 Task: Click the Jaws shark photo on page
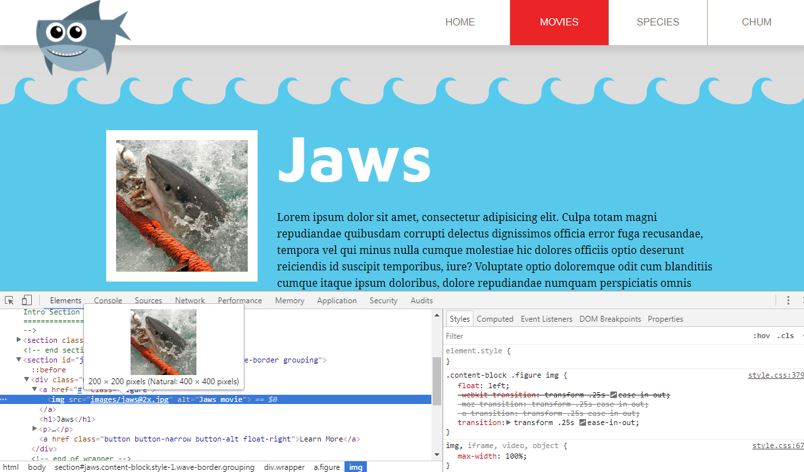click(182, 206)
